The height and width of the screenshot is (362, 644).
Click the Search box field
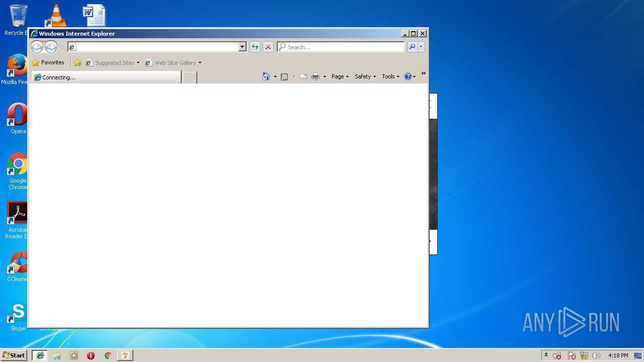341,47
